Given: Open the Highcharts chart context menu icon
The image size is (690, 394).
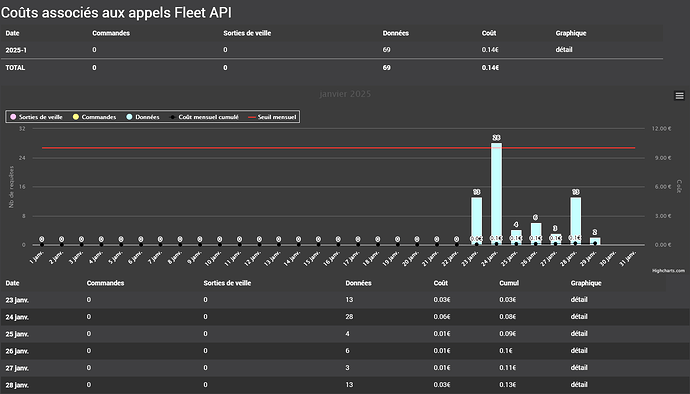Looking at the screenshot, I should point(679,96).
